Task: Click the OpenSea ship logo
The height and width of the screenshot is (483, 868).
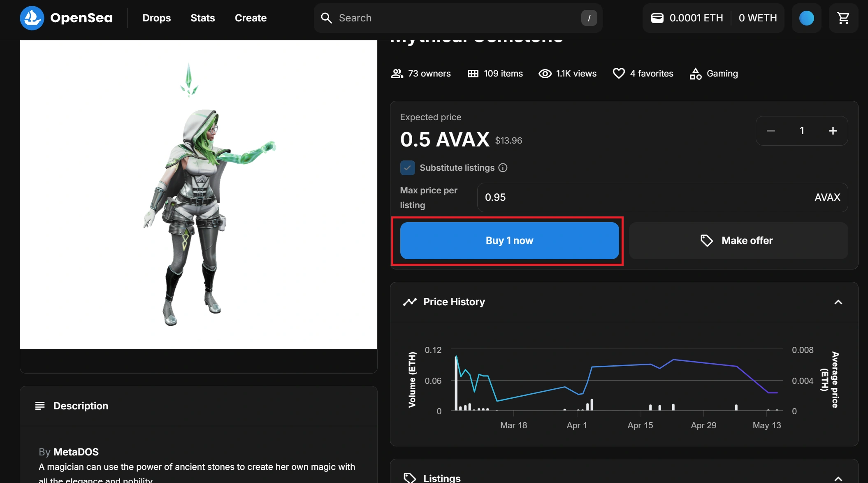Action: [x=32, y=18]
